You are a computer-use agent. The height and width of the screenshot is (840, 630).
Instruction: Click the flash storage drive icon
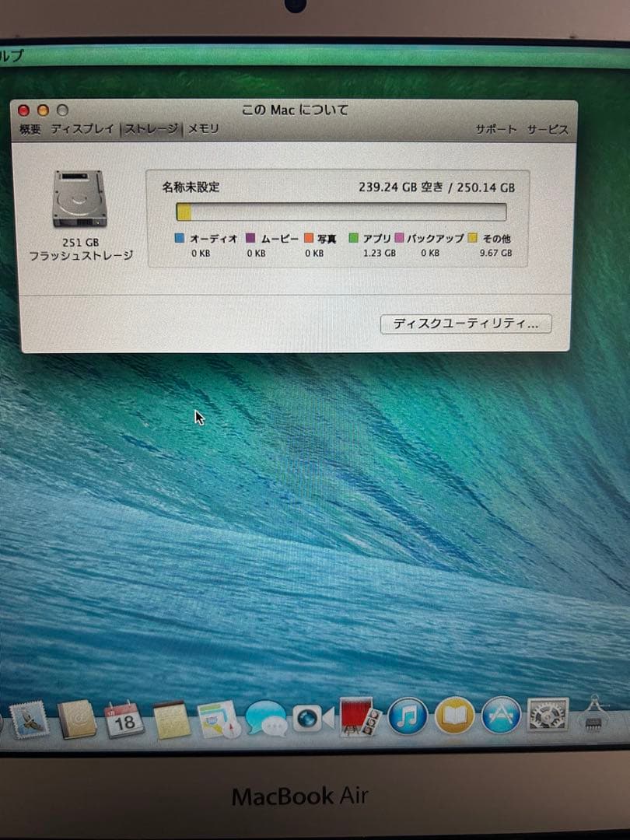(79, 199)
